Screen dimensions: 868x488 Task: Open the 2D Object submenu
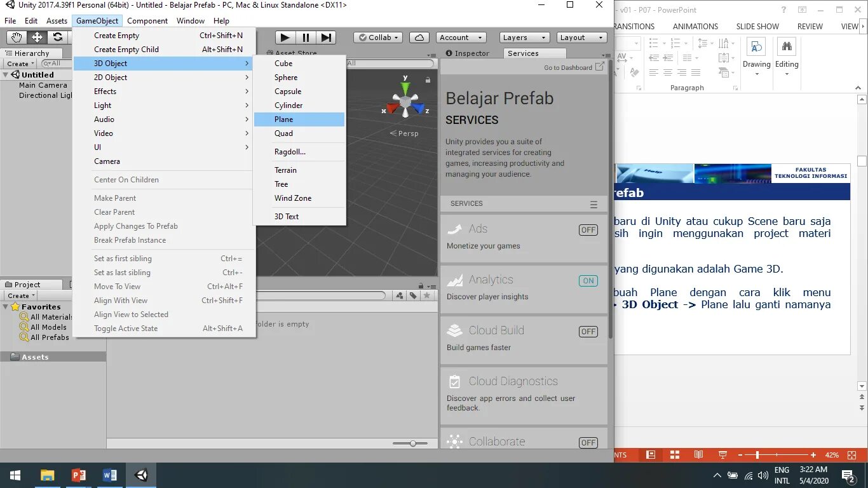[x=165, y=78]
